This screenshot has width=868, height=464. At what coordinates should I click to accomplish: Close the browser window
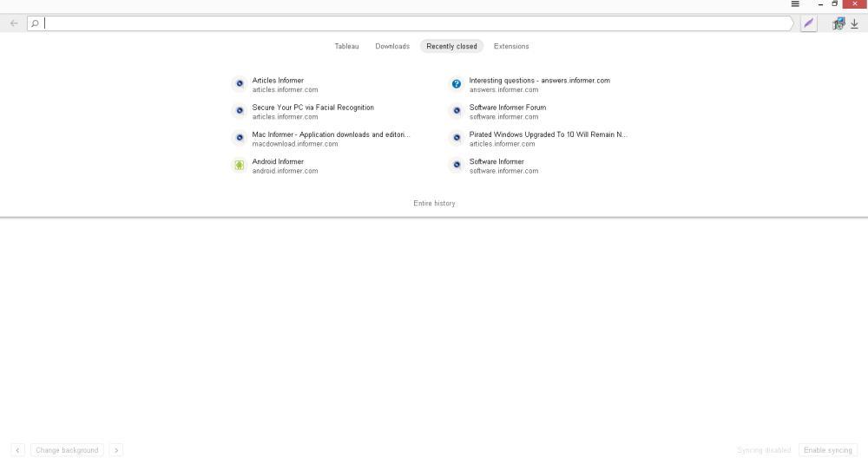pos(855,3)
